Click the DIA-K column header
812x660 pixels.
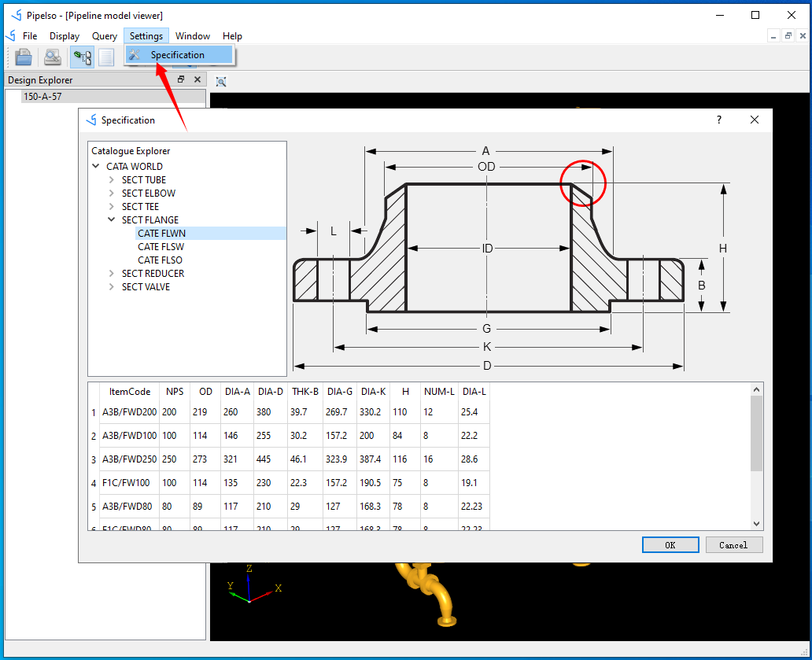pyautogui.click(x=374, y=392)
